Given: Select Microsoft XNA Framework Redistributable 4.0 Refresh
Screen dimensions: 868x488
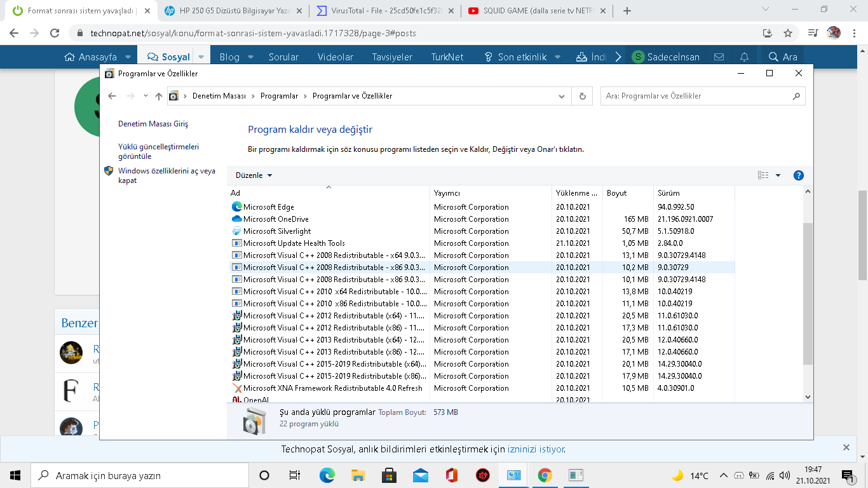Looking at the screenshot, I should pos(481,388).
